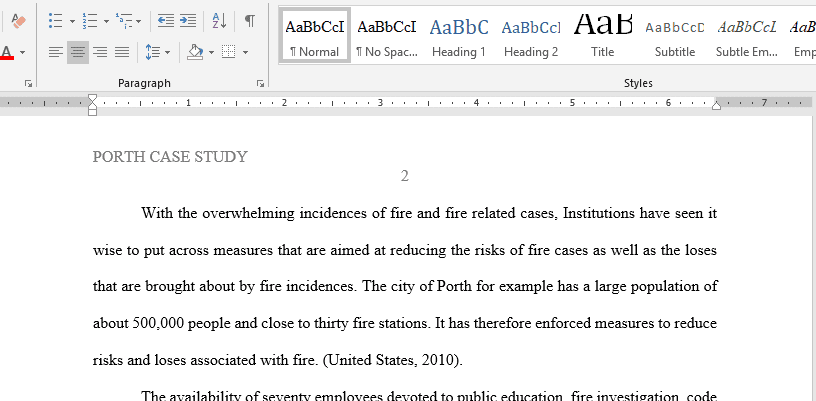Expand the borders dropdown arrow
Screen dimensions: 816x401
coord(245,53)
